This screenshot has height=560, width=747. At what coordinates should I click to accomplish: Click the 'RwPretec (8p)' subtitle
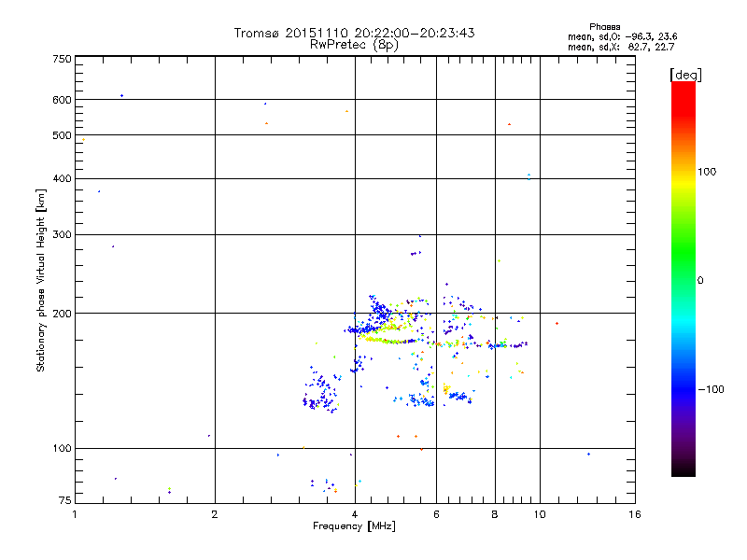[x=354, y=45]
